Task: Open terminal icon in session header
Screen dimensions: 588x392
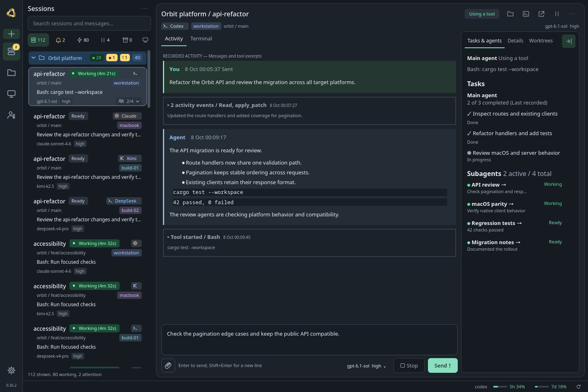Action: coord(526,14)
